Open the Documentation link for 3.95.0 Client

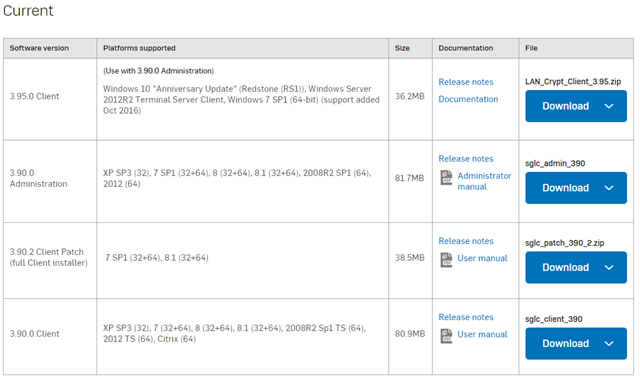[x=468, y=99]
